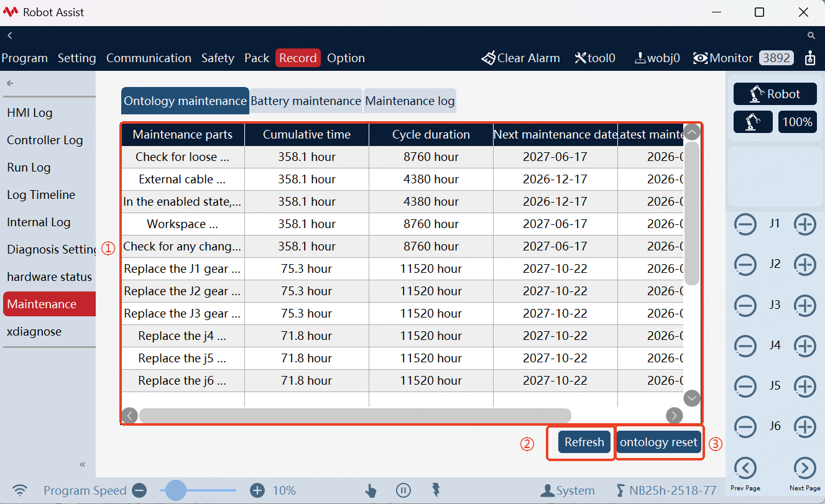Jog J2 plus button
Viewport: 825px width, 504px height.
805,265
